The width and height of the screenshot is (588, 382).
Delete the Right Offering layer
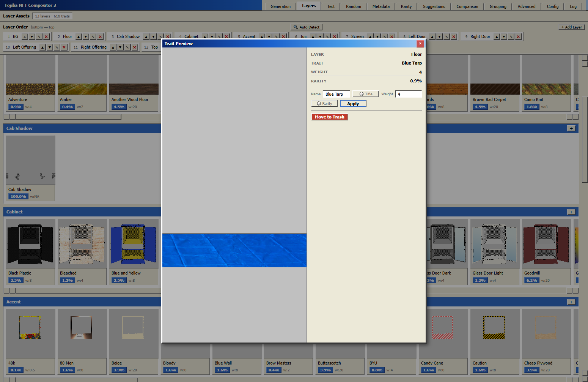(135, 47)
